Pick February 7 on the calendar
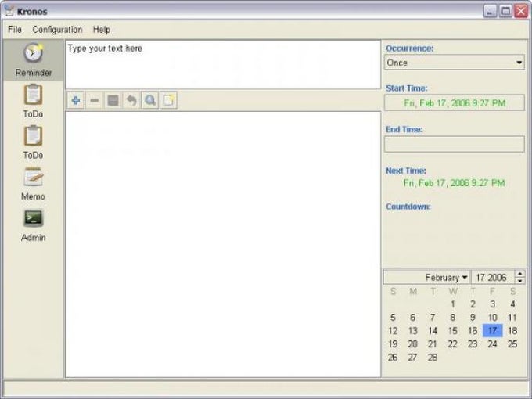This screenshot has height=399, width=532. (433, 317)
